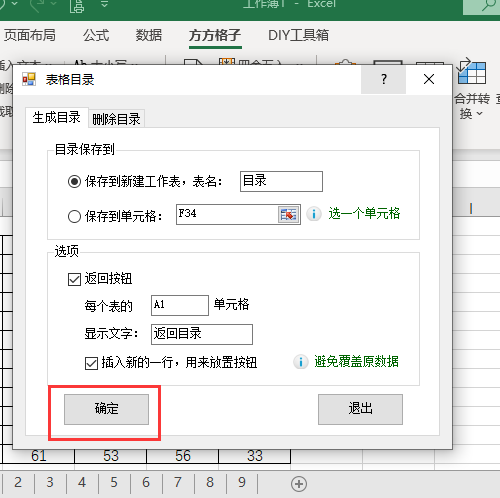Click the 确定 confirm button
This screenshot has width=500, height=498.
[x=106, y=409]
